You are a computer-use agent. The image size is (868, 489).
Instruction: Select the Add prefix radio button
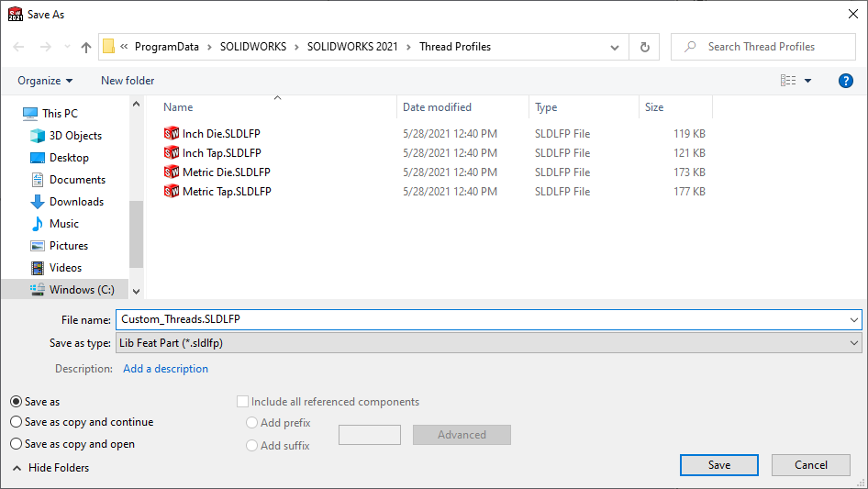point(252,423)
